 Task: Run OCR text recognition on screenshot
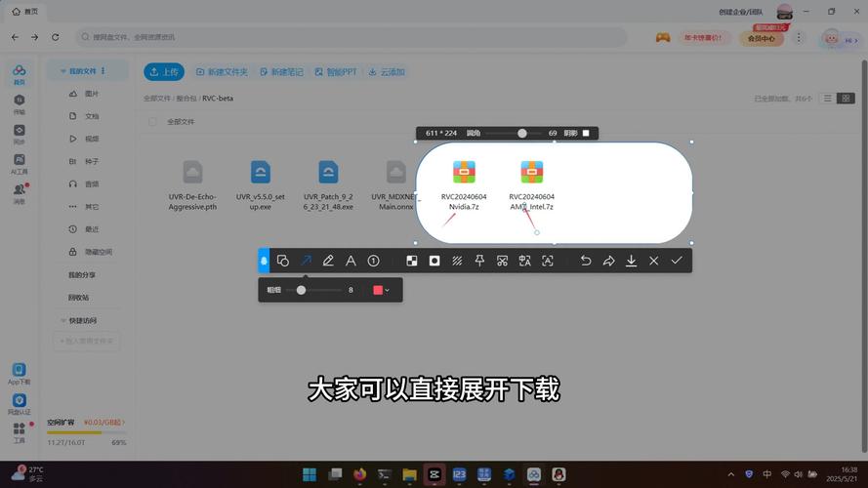click(x=548, y=261)
